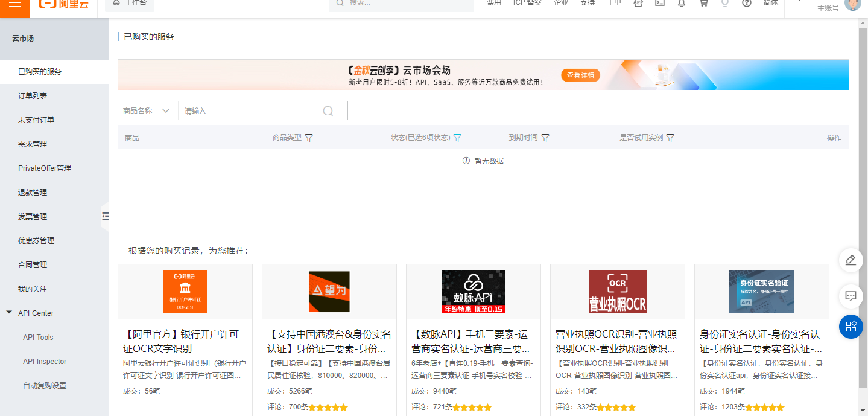This screenshot has height=416, width=868.
Task: Focus the top bar search box
Action: (401, 4)
